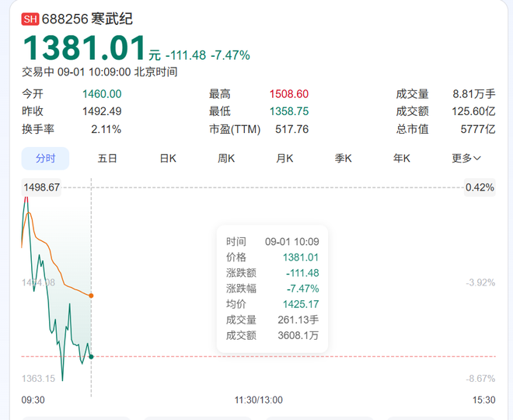
Task: Click the 09:30 start time label
Action: tap(33, 400)
